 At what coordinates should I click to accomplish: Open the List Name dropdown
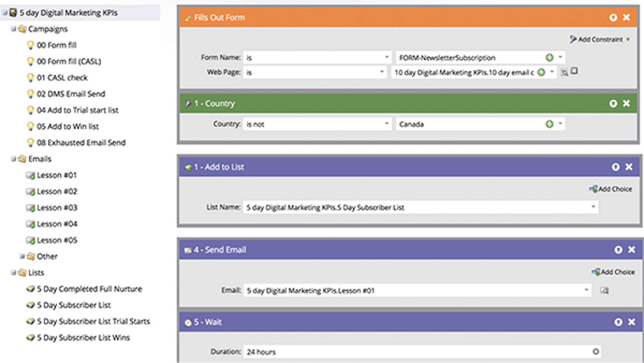pos(593,207)
